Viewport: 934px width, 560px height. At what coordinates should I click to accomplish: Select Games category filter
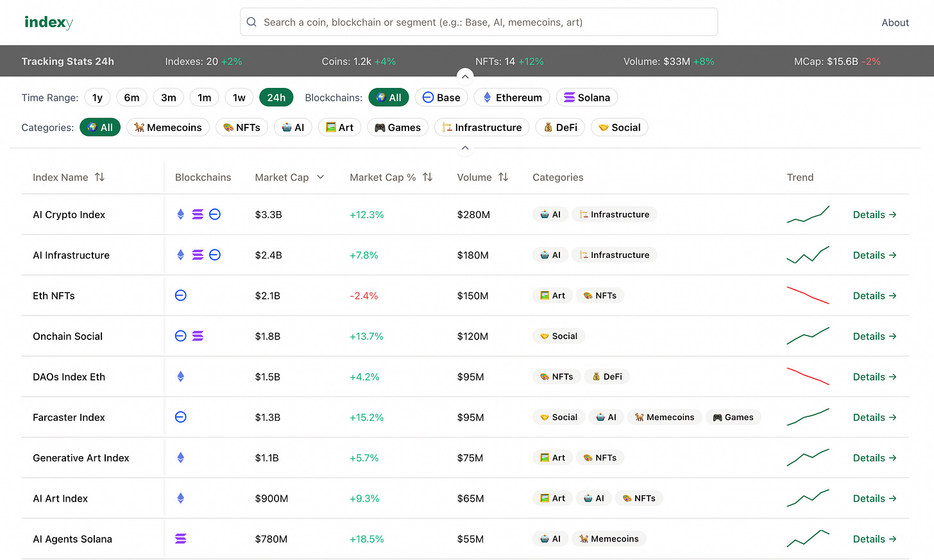click(398, 127)
